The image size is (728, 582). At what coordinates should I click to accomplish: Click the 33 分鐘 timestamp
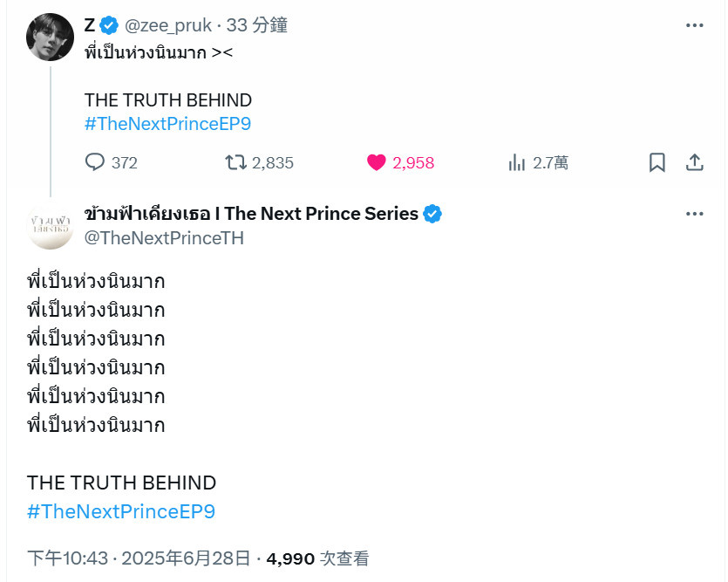[x=256, y=25]
